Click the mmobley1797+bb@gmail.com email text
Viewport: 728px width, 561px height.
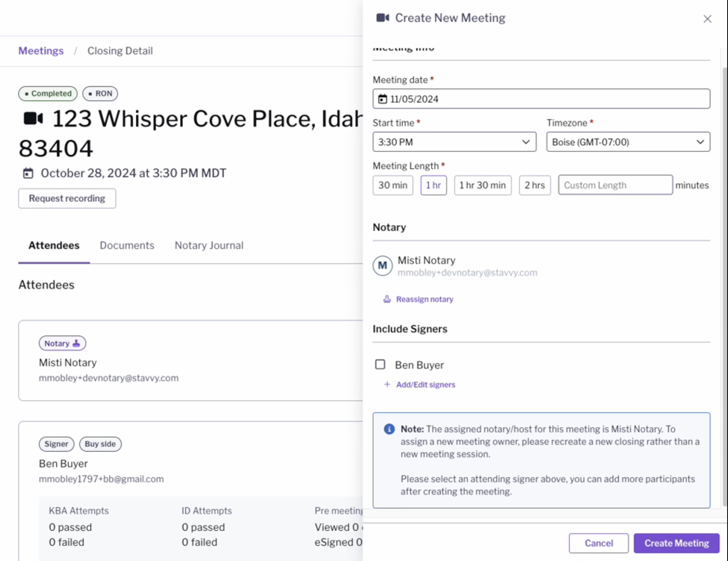pyautogui.click(x=101, y=479)
